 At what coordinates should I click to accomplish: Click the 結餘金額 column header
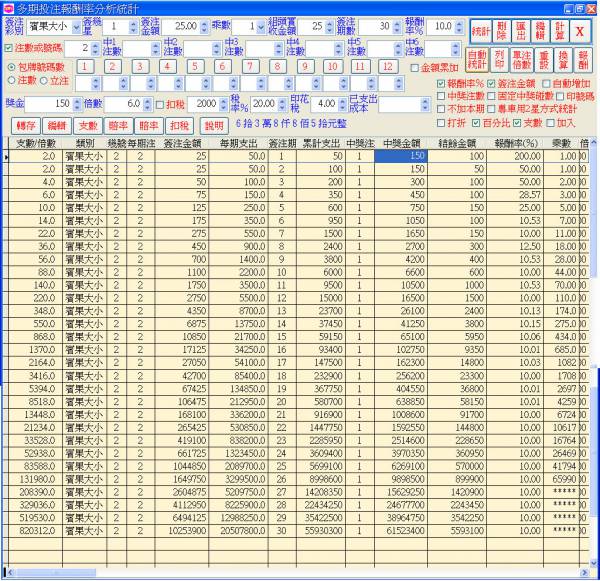[457, 144]
